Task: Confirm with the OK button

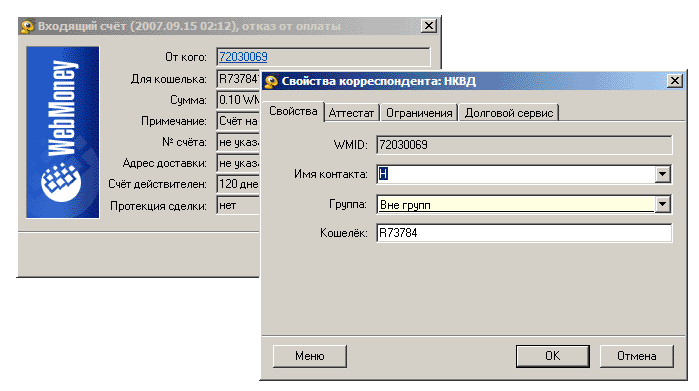Action: pos(552,356)
